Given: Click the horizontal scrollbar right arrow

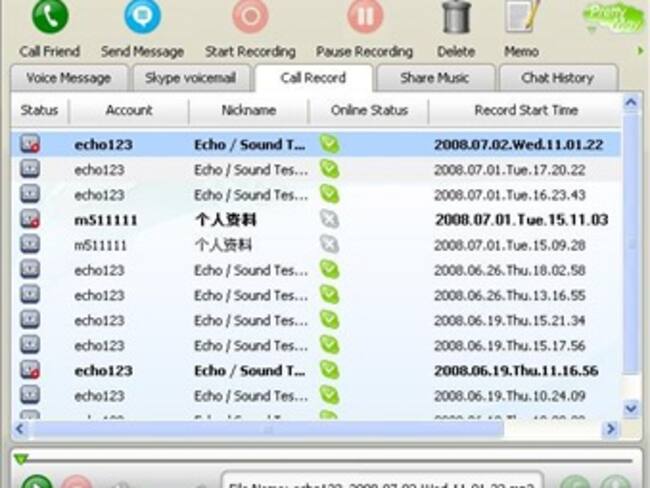Looking at the screenshot, I should [609, 429].
